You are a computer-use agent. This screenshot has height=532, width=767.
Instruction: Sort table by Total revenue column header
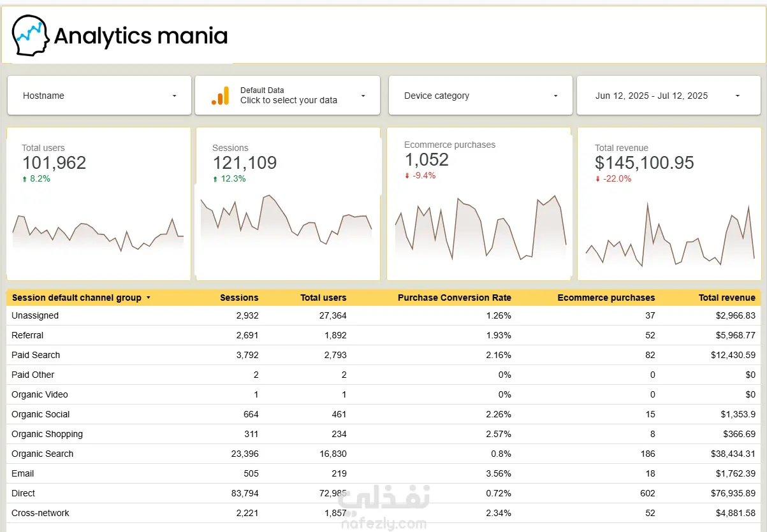727,298
